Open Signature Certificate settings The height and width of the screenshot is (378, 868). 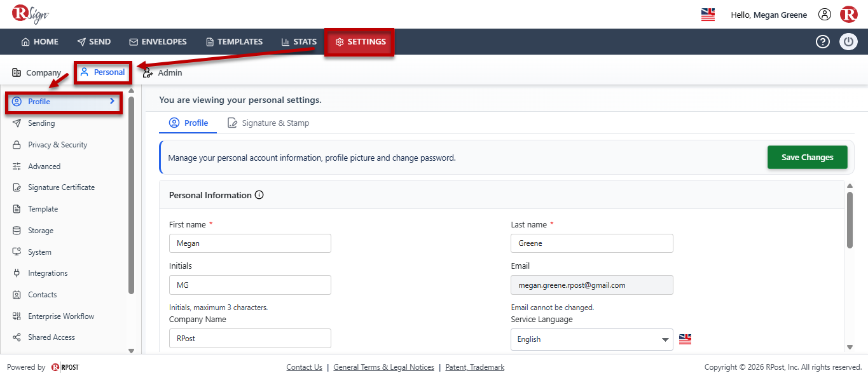tap(61, 187)
